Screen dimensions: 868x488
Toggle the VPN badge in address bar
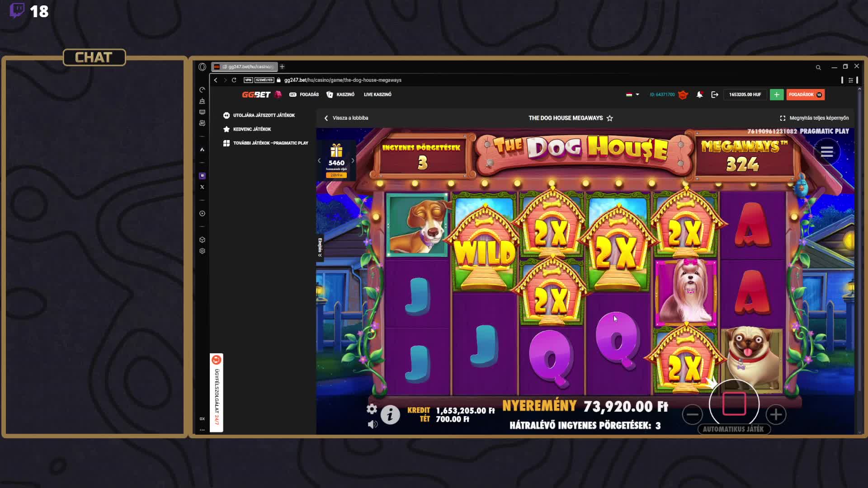point(248,80)
